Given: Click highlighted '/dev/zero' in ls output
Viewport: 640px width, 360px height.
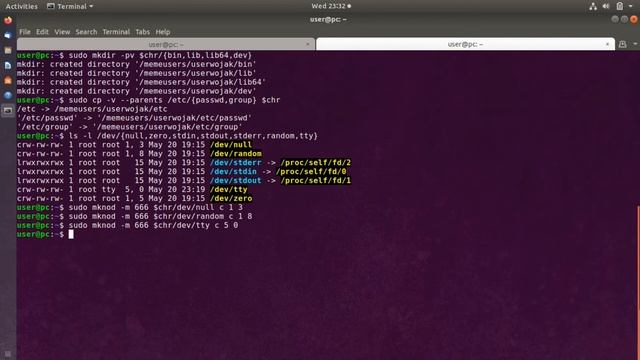Looking at the screenshot, I should (x=231, y=199).
